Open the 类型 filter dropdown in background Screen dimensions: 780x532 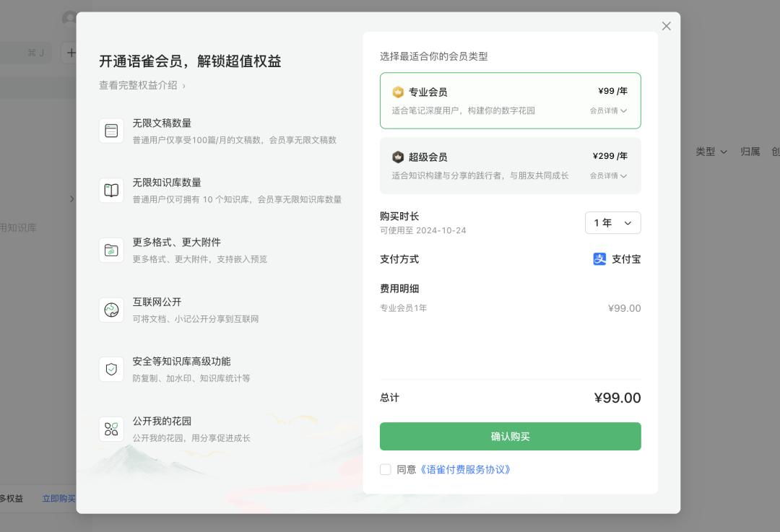711,152
